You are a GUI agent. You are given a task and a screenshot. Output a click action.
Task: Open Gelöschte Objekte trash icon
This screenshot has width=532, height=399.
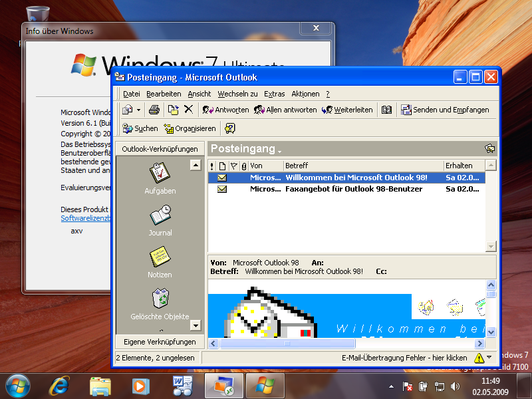[160, 299]
